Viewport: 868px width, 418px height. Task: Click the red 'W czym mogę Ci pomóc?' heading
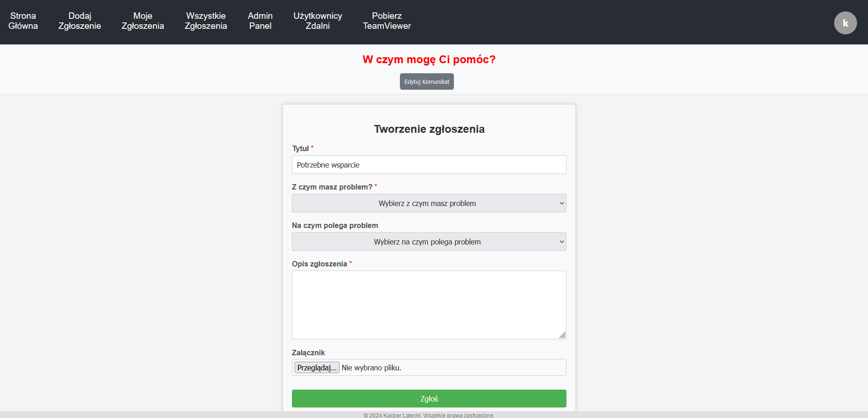coord(429,60)
